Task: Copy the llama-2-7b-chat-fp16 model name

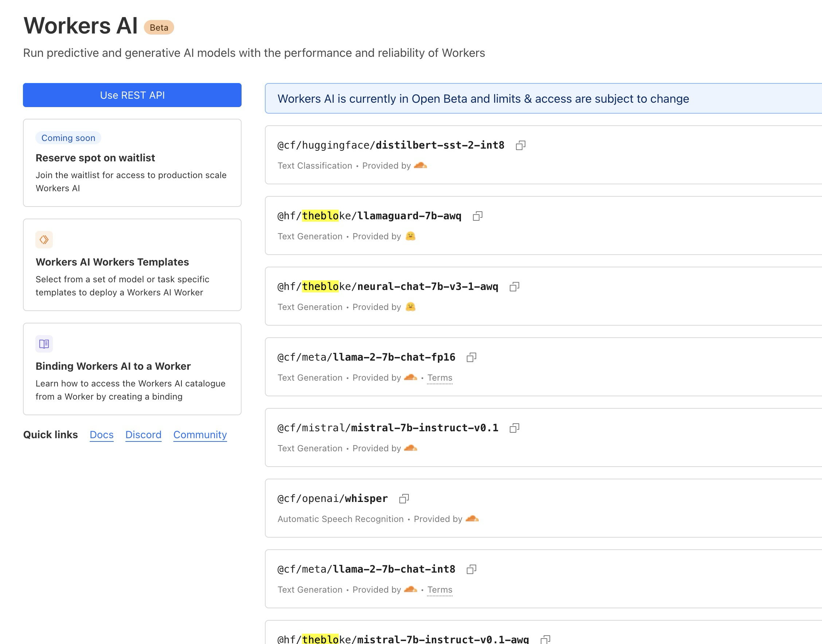Action: [472, 357]
